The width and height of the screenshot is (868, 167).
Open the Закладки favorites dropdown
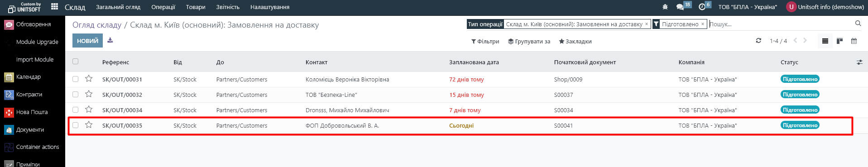pyautogui.click(x=575, y=41)
